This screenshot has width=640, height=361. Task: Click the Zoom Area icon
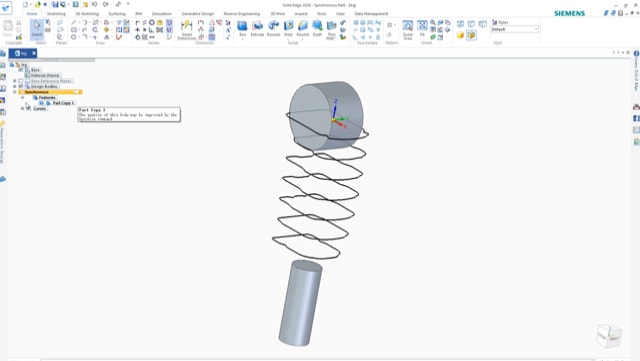(408, 29)
